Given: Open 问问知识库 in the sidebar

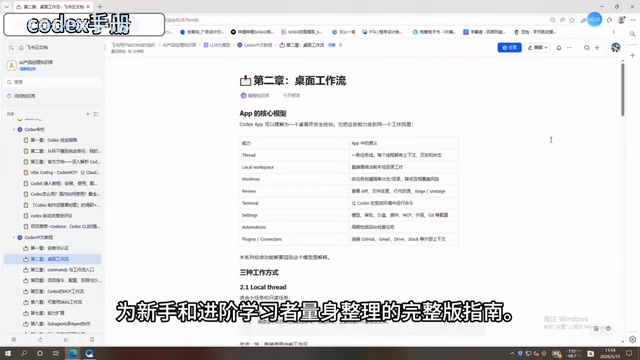Looking at the screenshot, I should [24, 96].
